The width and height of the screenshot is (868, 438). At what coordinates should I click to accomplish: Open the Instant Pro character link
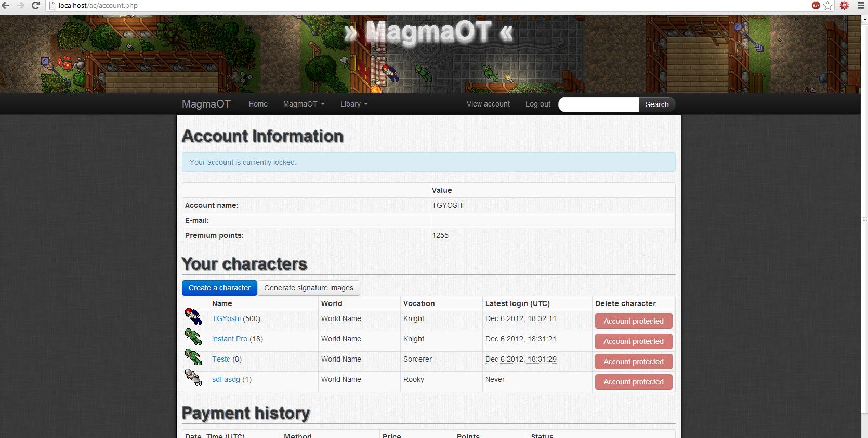click(230, 339)
